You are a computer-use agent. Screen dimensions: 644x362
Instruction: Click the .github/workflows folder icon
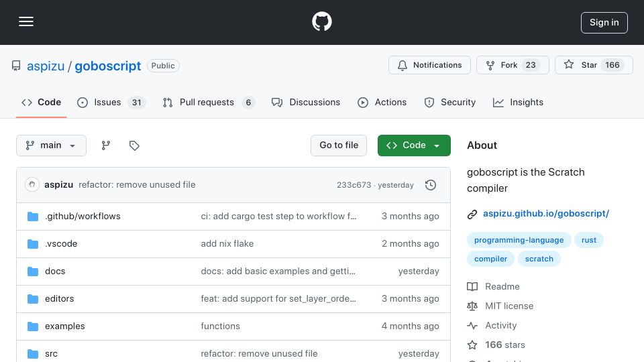coord(33,217)
